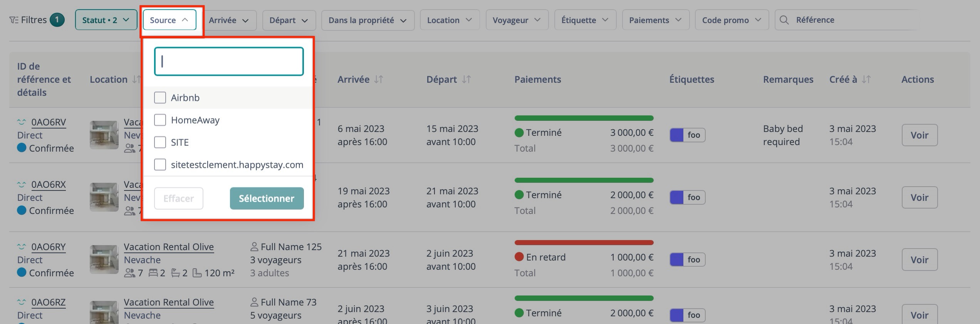
Task: Open the Code promo filter
Action: click(731, 20)
